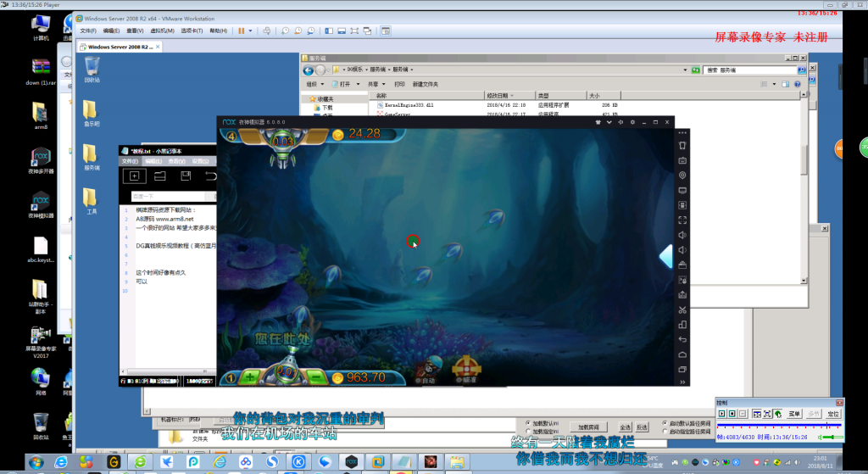Open the notepad 文件(F) menu
Image resolution: width=868 pixels, height=474 pixels.
coord(130,161)
